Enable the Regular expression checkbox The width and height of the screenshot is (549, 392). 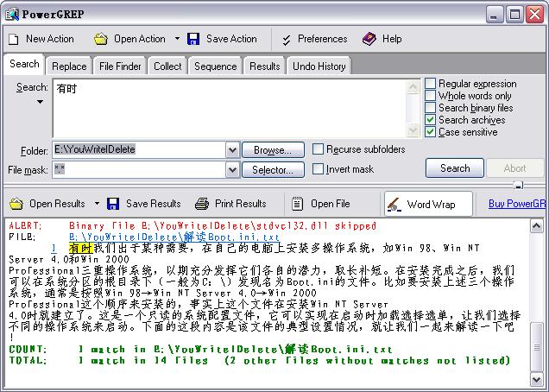(x=430, y=84)
